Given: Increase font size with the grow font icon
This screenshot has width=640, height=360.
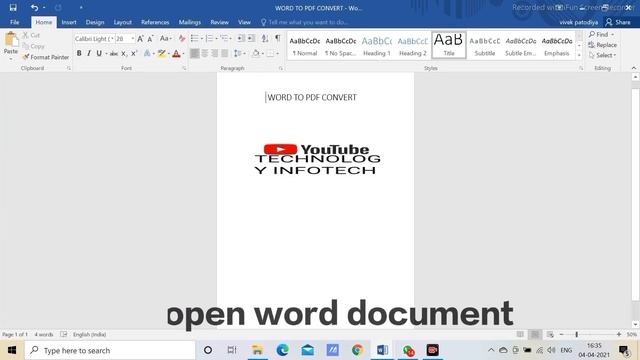Looking at the screenshot, I should (140, 38).
